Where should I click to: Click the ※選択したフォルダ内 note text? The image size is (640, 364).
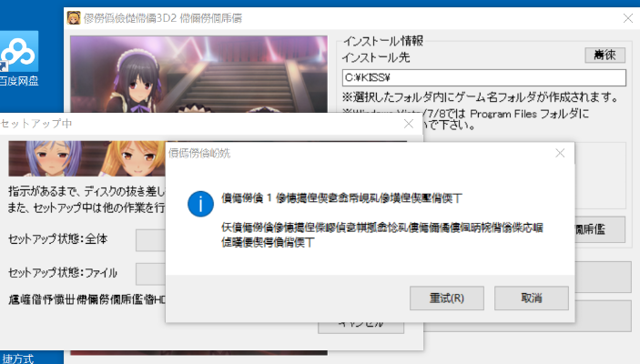click(x=480, y=97)
